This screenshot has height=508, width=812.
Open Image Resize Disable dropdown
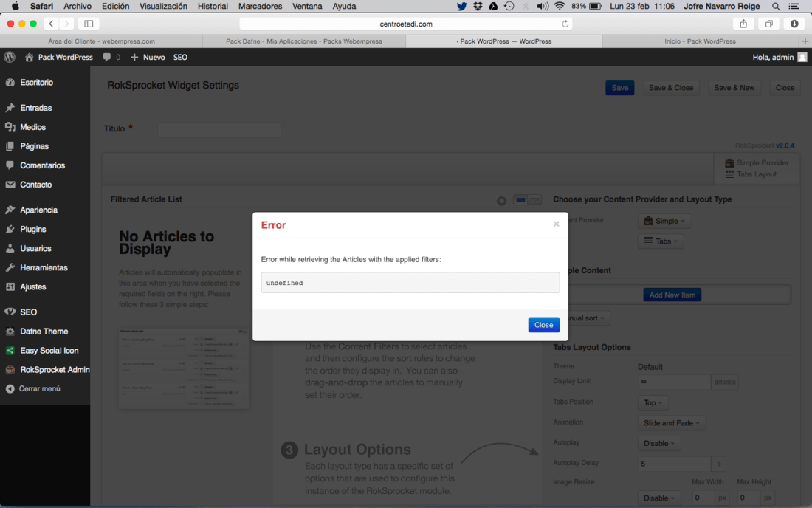(x=658, y=498)
